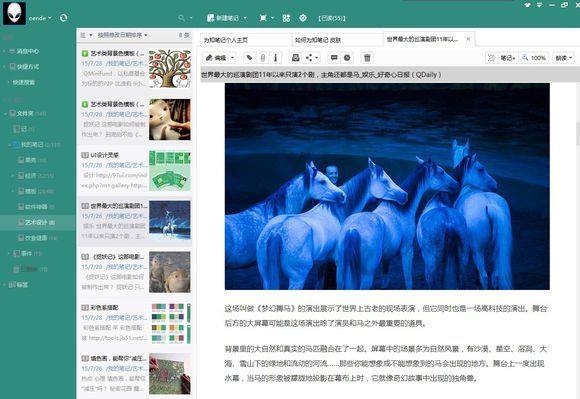Click the green cards thumbnail of UI设计灵感
The image size is (580, 399).
coord(170,170)
